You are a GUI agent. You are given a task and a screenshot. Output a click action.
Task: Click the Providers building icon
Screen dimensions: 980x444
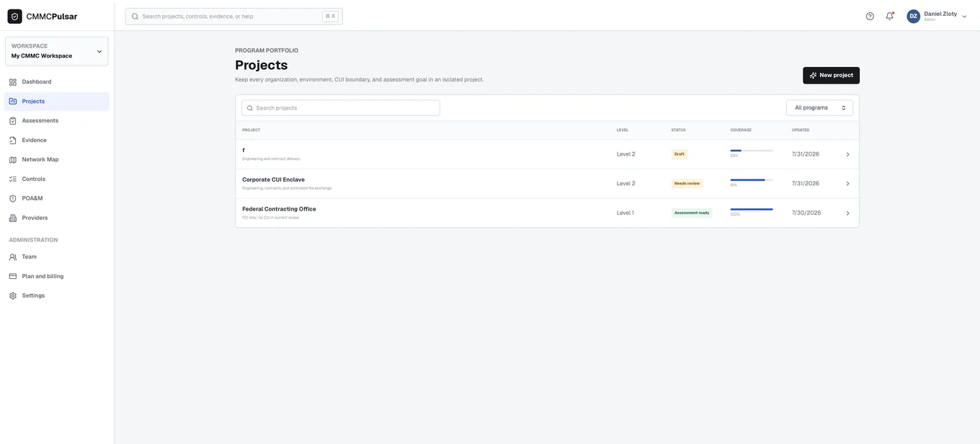13,218
